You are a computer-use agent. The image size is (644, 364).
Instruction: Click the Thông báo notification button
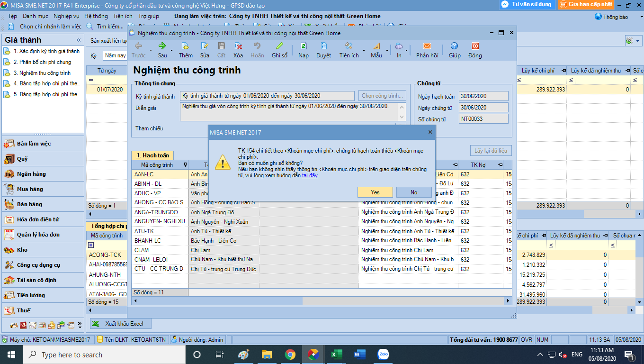click(x=612, y=17)
